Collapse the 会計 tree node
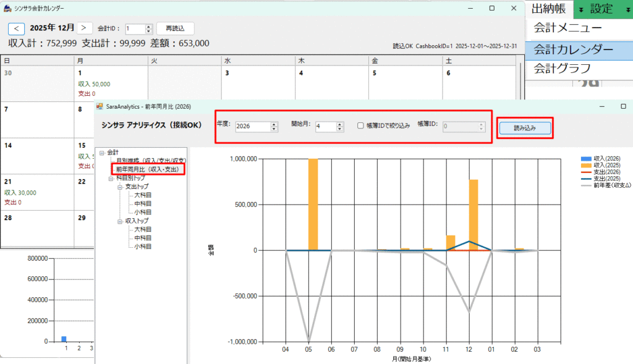 click(x=102, y=152)
